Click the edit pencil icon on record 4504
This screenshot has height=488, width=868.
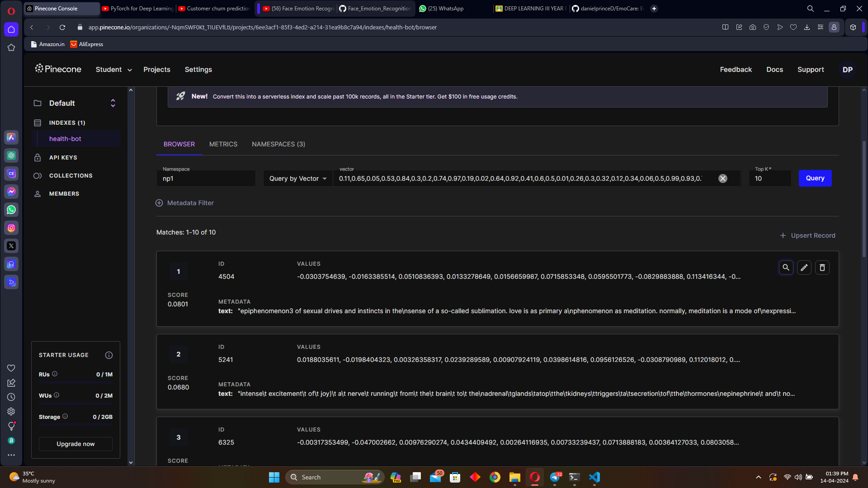(x=804, y=267)
